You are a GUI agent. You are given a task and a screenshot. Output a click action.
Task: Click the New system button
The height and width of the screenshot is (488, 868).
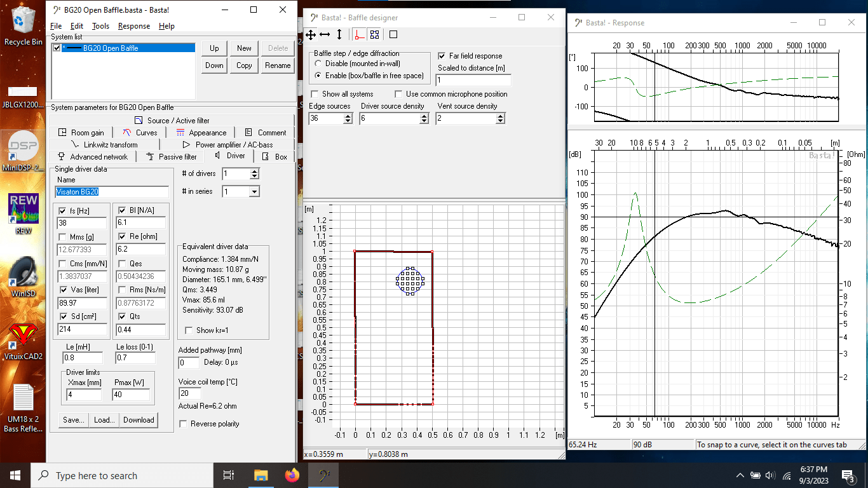click(245, 48)
